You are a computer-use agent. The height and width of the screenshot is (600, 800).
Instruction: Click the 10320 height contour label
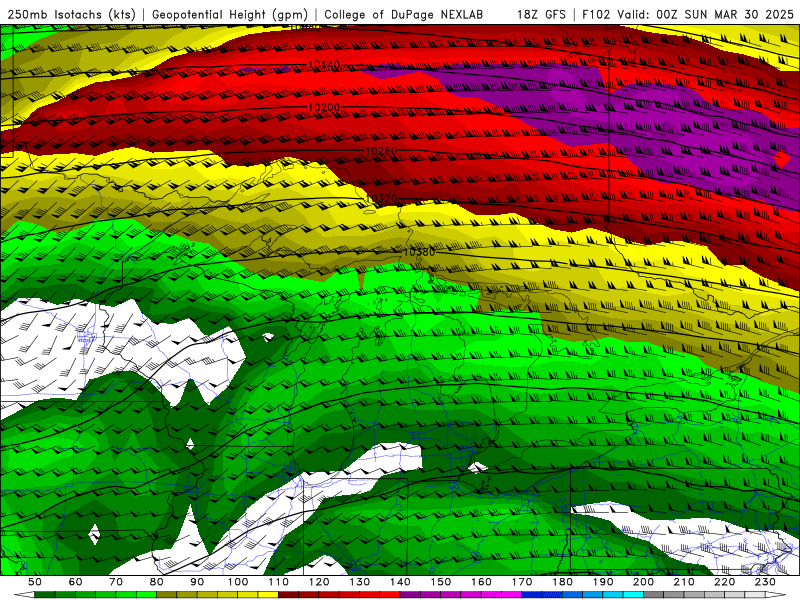tap(381, 198)
